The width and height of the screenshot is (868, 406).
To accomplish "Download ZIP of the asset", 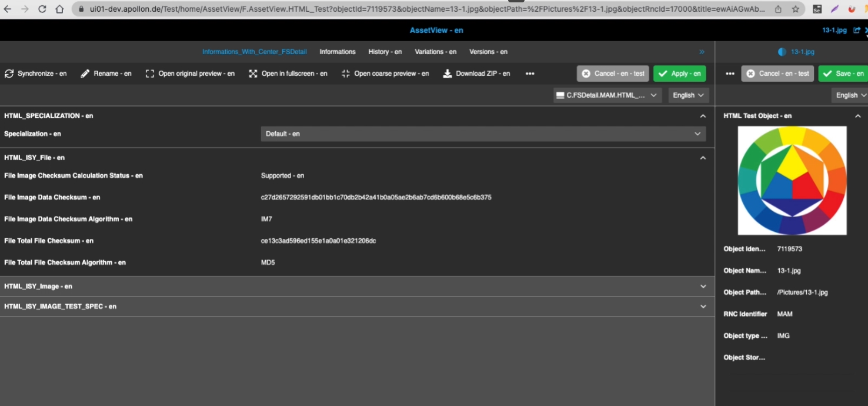I will click(448, 74).
